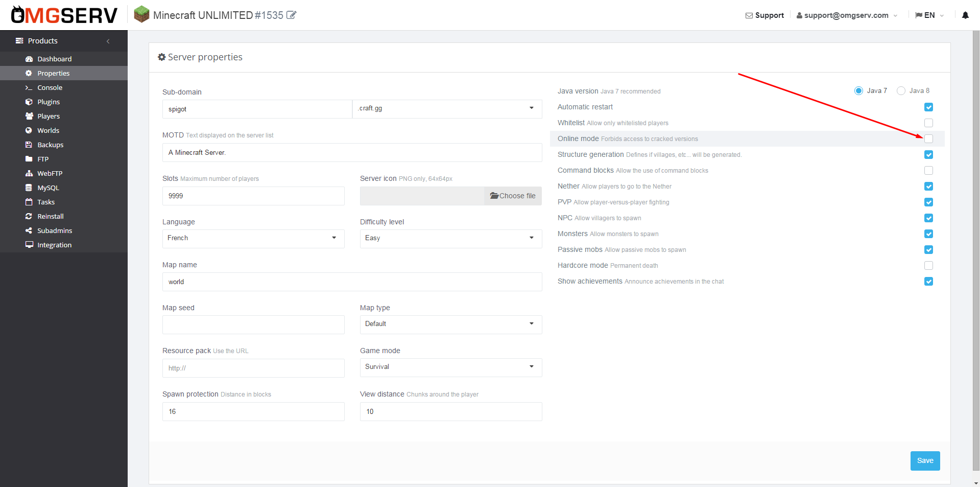The height and width of the screenshot is (487, 980).
Task: Open the EN language selector
Action: click(x=929, y=15)
